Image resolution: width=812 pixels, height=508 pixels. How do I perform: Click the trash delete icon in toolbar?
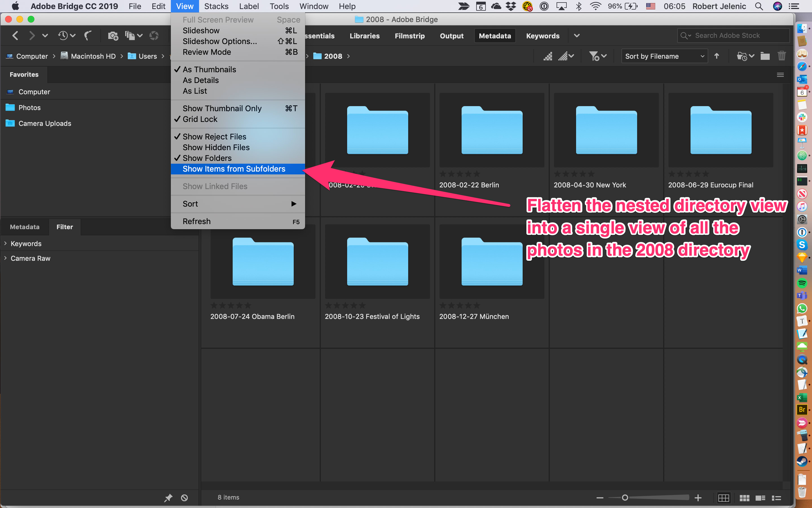[782, 56]
